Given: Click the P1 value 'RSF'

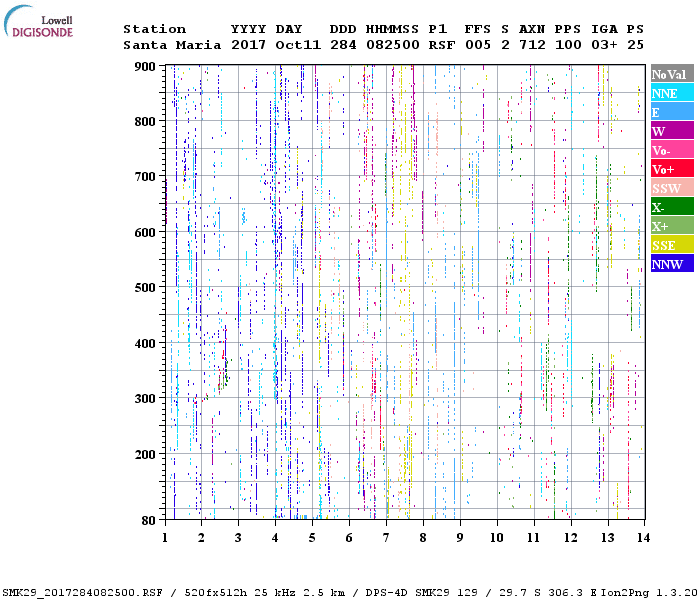Looking at the screenshot, I should 442,45.
